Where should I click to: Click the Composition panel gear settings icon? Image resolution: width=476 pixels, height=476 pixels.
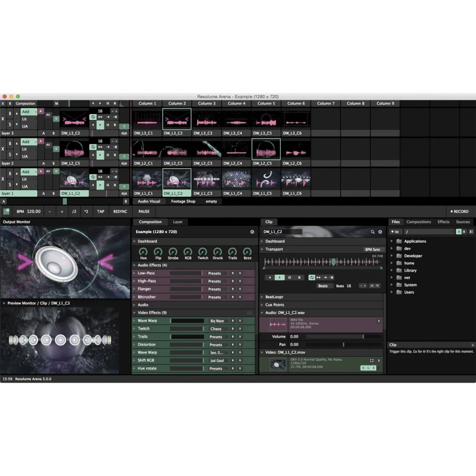252,232
